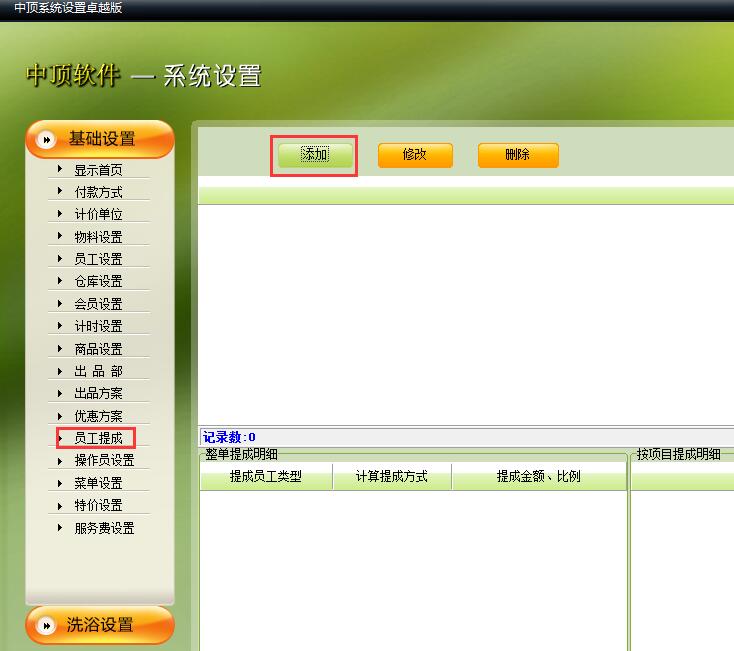734x651 pixels.
Task: Click the arrow bullet beside 特价设置
Action: [x=60, y=506]
